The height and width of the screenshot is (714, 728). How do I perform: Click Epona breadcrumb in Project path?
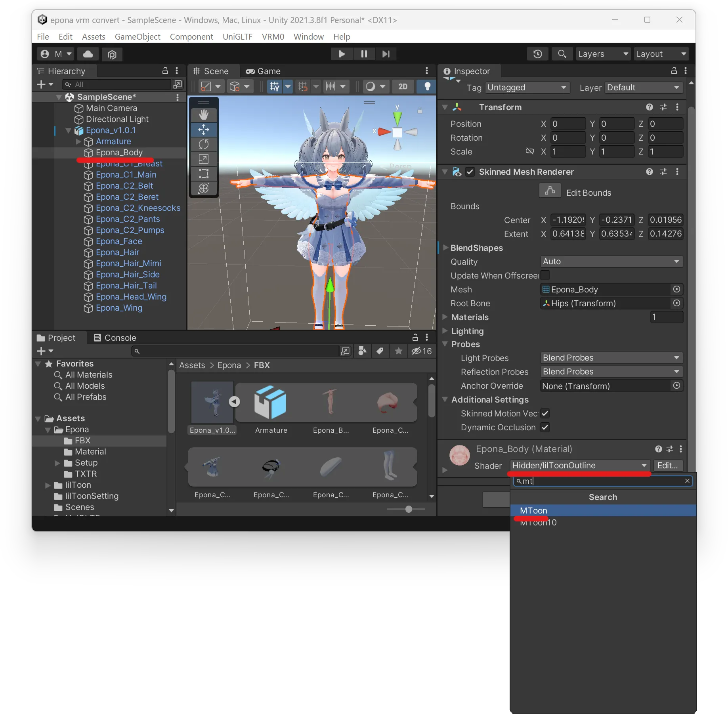(229, 365)
